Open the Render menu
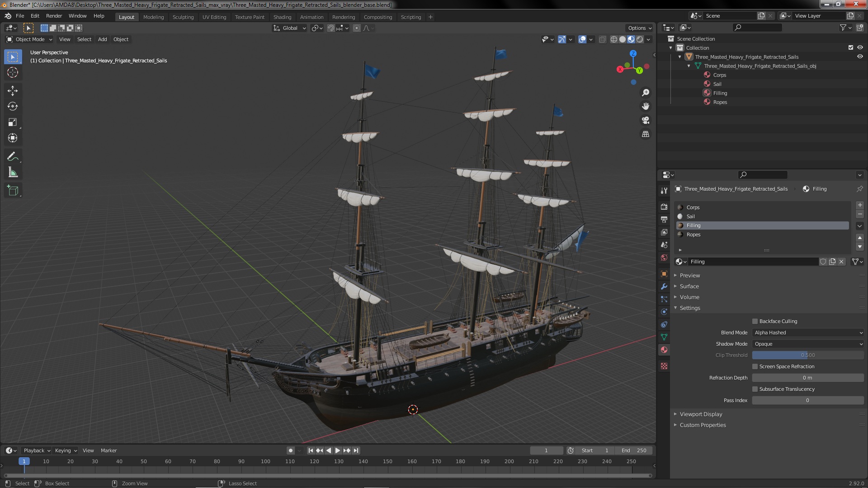The height and width of the screenshot is (488, 868). point(54,16)
